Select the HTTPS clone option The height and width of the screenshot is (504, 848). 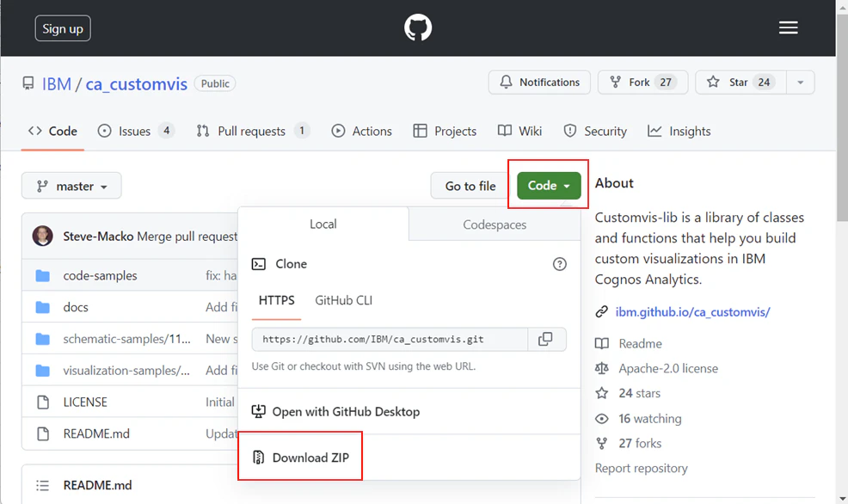coord(276,301)
